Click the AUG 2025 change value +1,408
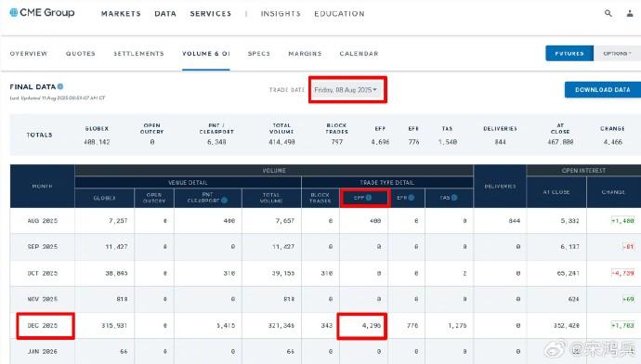 [622, 221]
